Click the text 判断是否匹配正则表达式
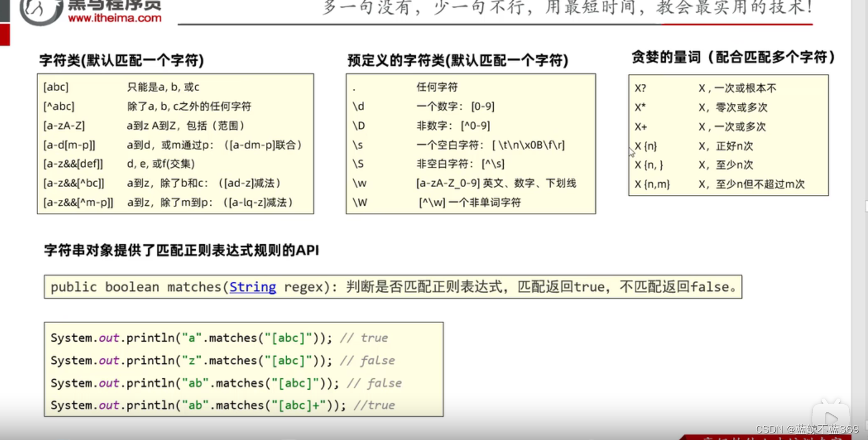This screenshot has height=440, width=868. [x=425, y=287]
